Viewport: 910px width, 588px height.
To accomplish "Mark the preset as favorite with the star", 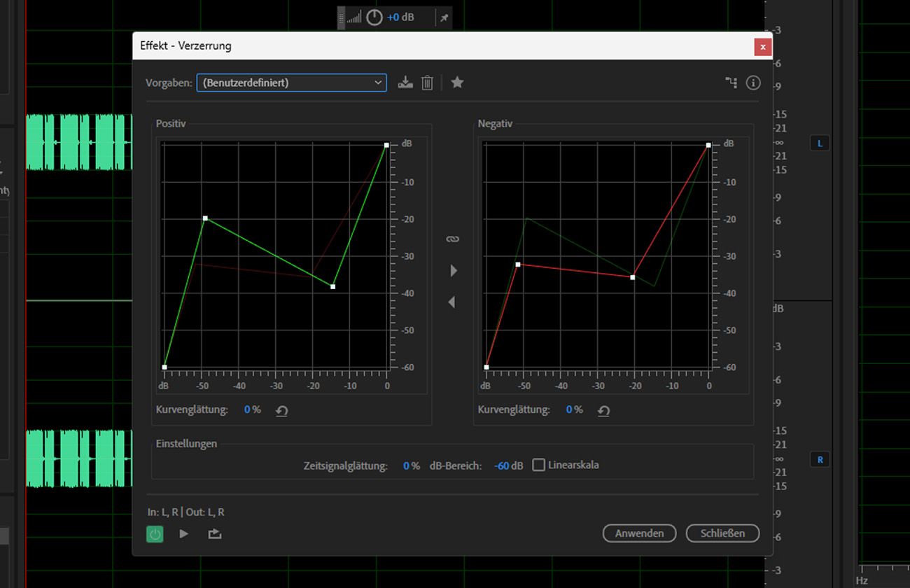I will pos(457,83).
